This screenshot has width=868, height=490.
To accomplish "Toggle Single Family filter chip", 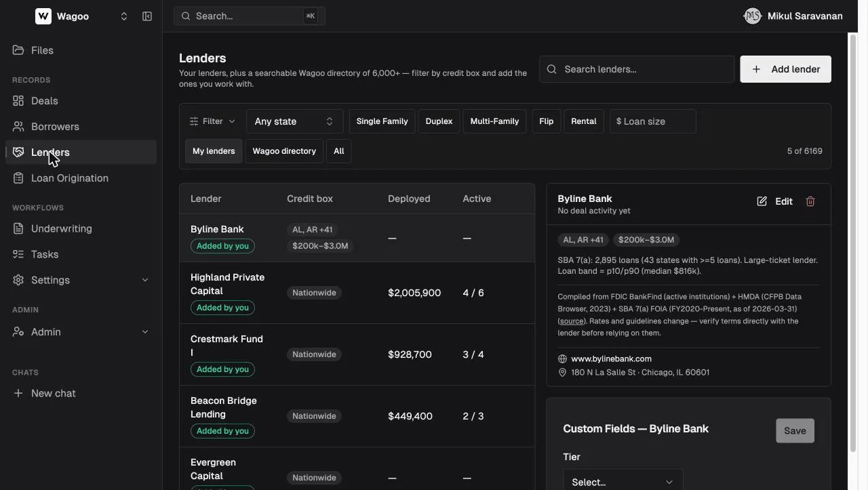I will 382,121.
